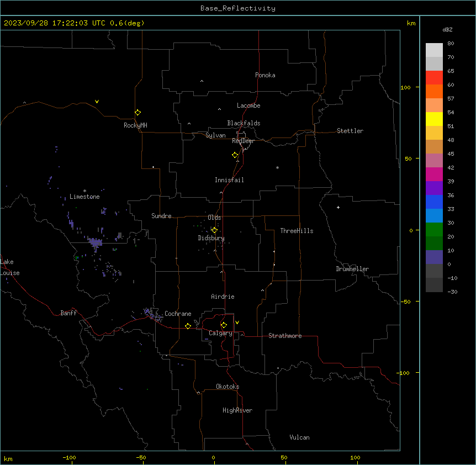
Task: Click the Didsbury town label
Action: [211, 238]
